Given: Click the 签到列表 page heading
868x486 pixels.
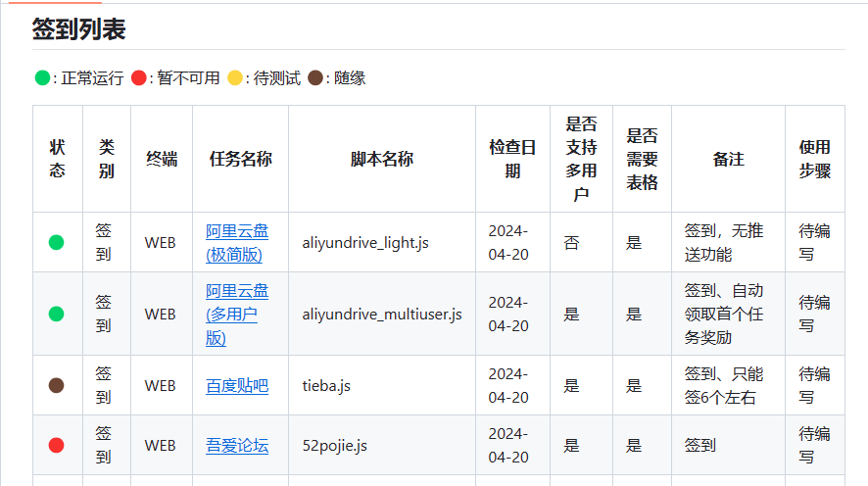Looking at the screenshot, I should pos(78,29).
